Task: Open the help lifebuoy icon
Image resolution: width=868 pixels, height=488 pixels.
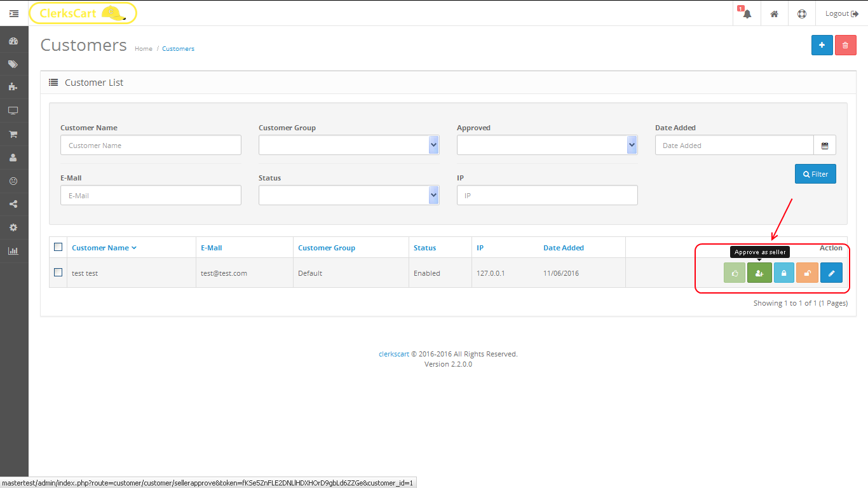Action: click(802, 13)
